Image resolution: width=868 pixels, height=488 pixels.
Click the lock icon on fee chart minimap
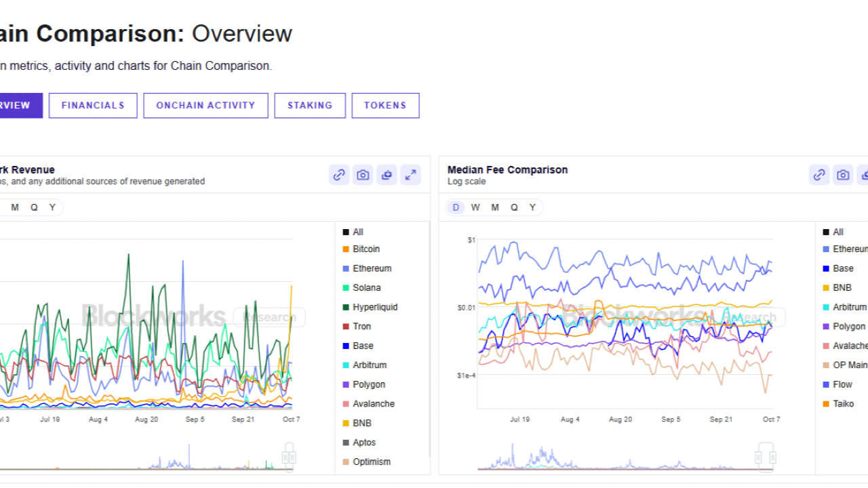click(765, 457)
